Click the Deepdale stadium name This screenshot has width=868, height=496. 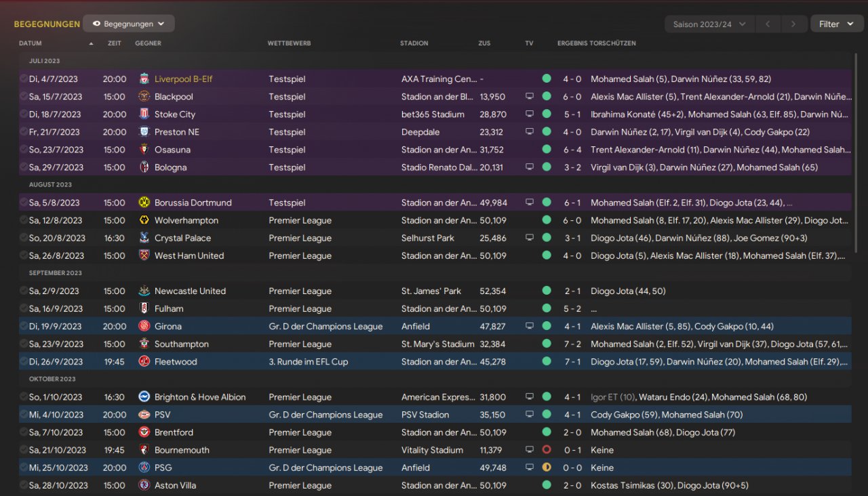420,131
